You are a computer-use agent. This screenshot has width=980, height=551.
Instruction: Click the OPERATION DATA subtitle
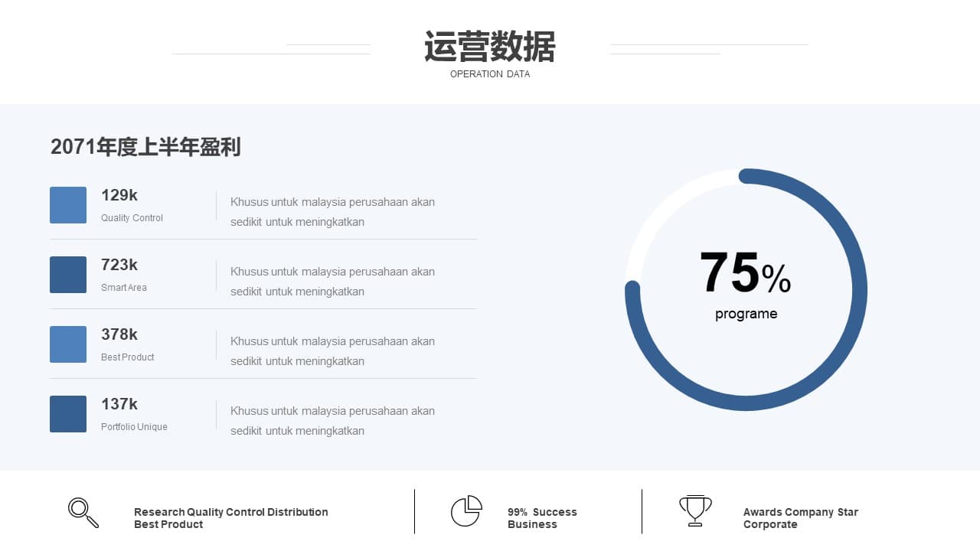pyautogui.click(x=490, y=74)
